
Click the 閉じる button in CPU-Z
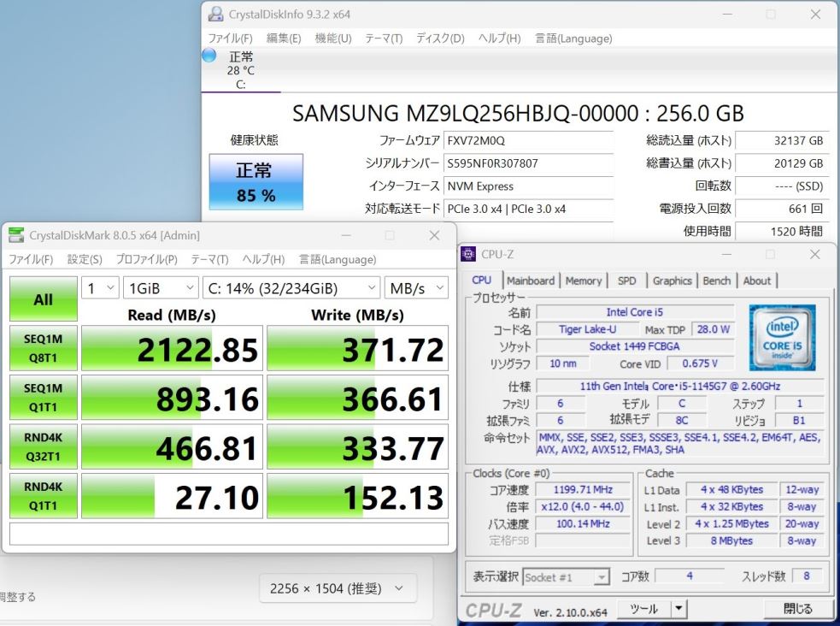point(797,608)
